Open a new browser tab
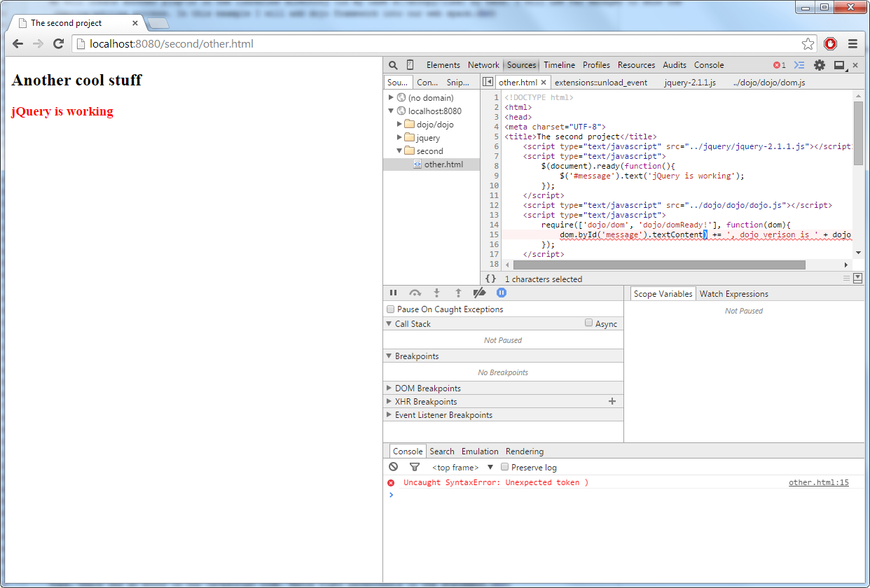The height and width of the screenshot is (588, 870). pyautogui.click(x=158, y=23)
